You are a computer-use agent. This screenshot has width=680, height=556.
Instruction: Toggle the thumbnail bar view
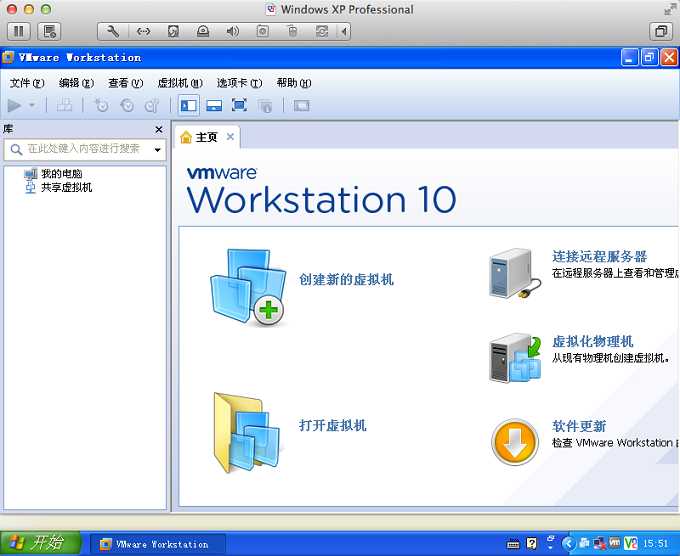tap(214, 105)
